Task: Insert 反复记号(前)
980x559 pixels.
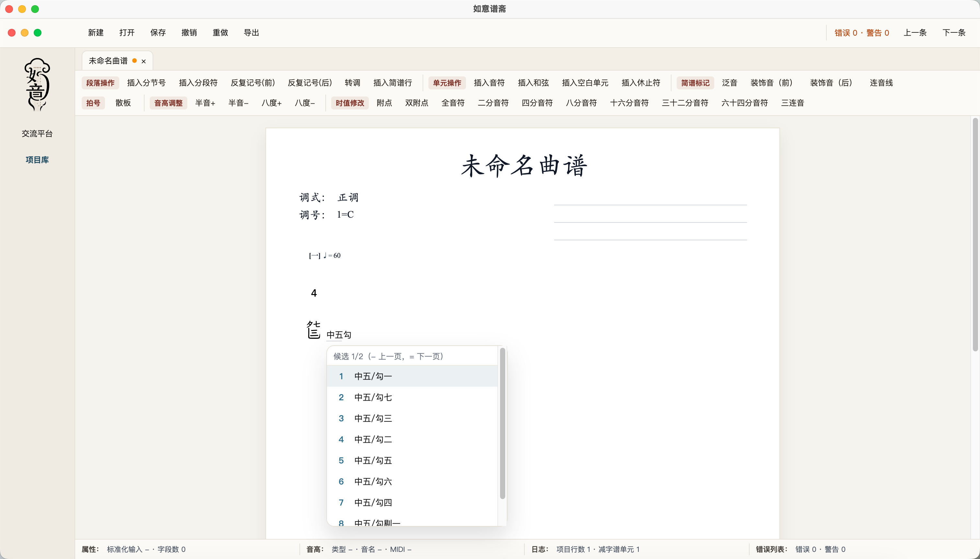Action: 253,83
